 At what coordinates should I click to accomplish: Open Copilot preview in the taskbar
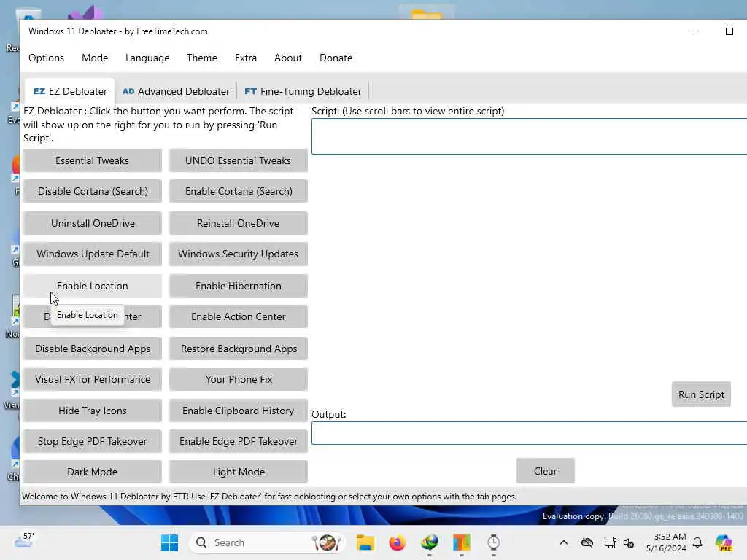724,542
